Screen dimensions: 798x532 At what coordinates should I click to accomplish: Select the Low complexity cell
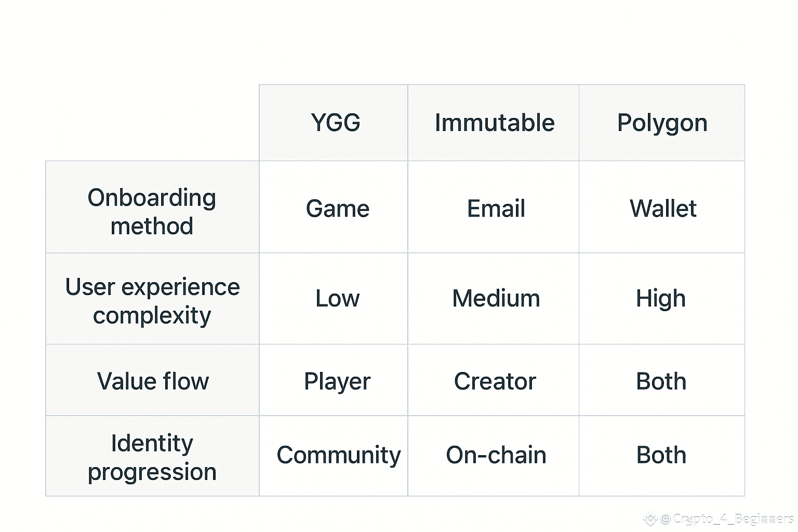point(337,299)
